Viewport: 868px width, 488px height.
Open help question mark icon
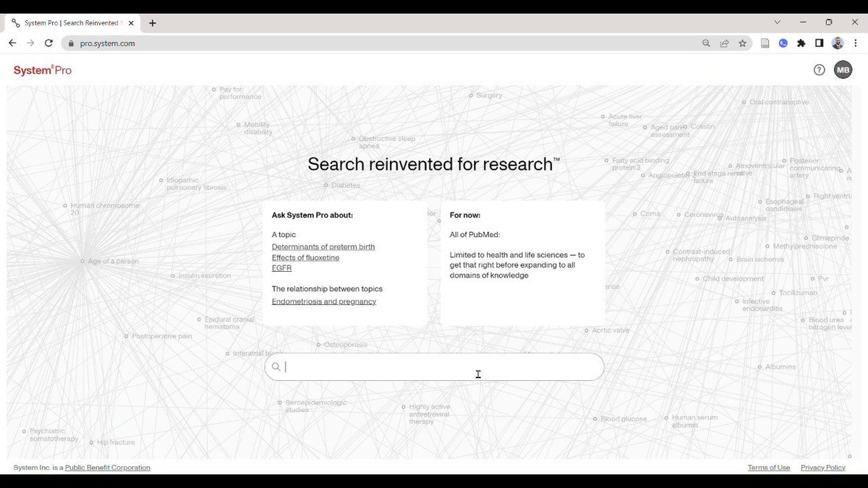tap(819, 70)
